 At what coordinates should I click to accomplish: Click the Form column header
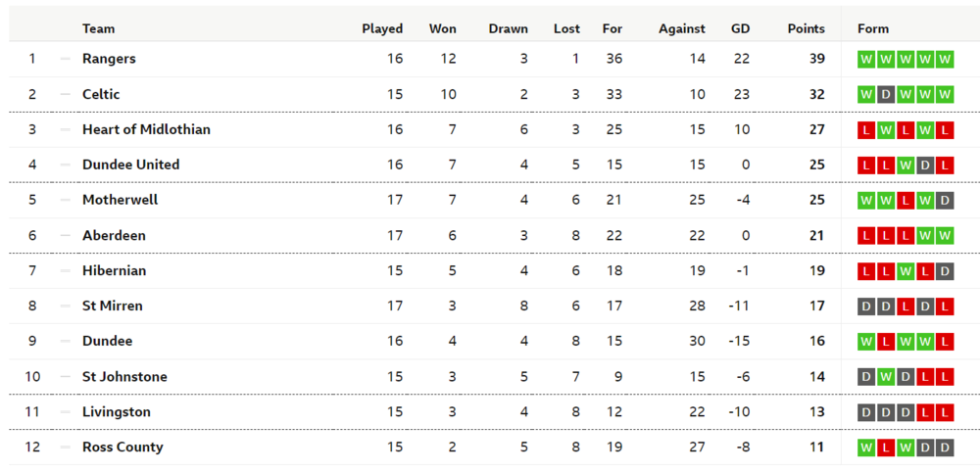[x=873, y=28]
